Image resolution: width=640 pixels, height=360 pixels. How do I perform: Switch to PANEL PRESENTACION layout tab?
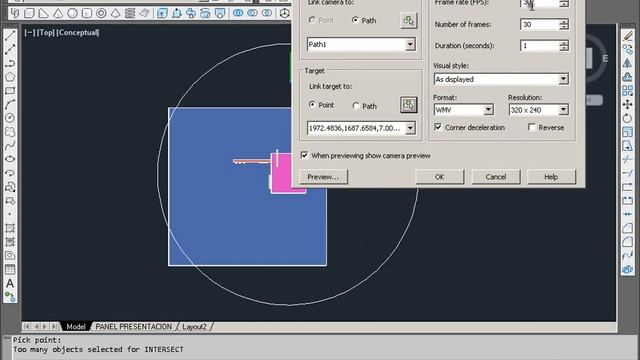(x=133, y=327)
